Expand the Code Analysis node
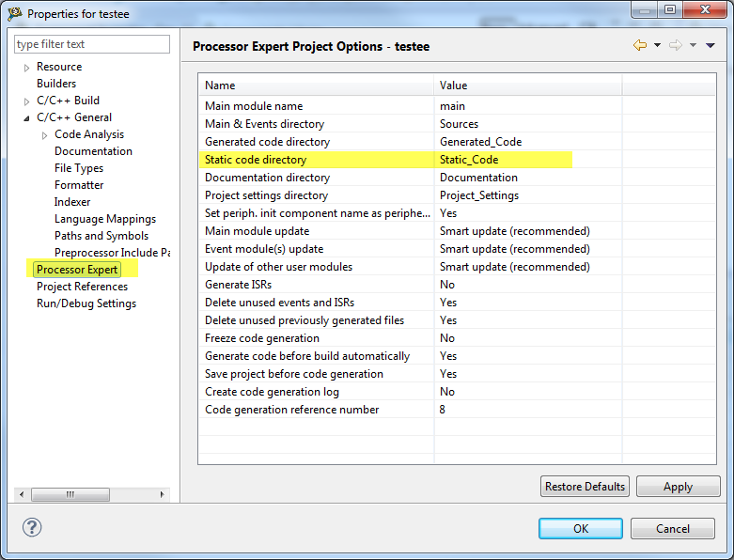The image size is (734, 560). click(44, 135)
